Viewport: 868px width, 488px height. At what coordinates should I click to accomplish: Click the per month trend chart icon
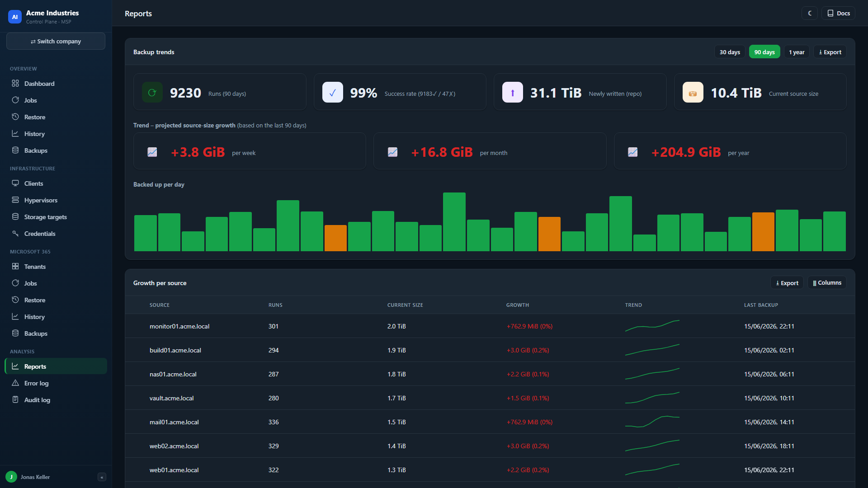click(393, 152)
